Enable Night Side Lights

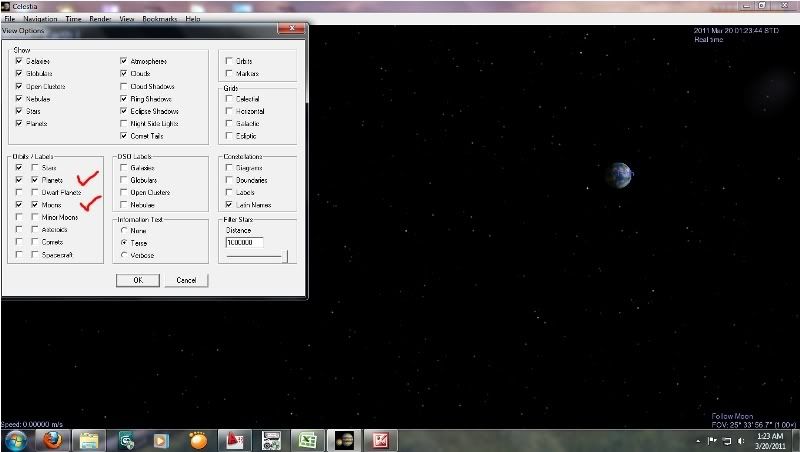click(123, 123)
